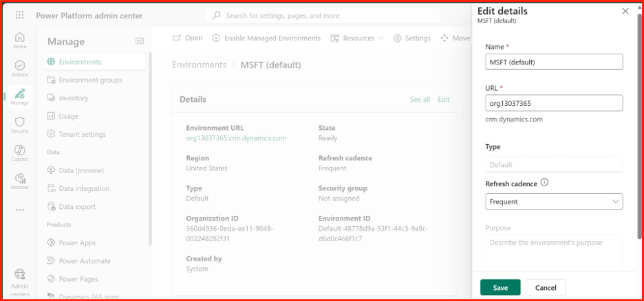Click the Organization ID value 360d4936-0eda-ee11

(x=230, y=234)
